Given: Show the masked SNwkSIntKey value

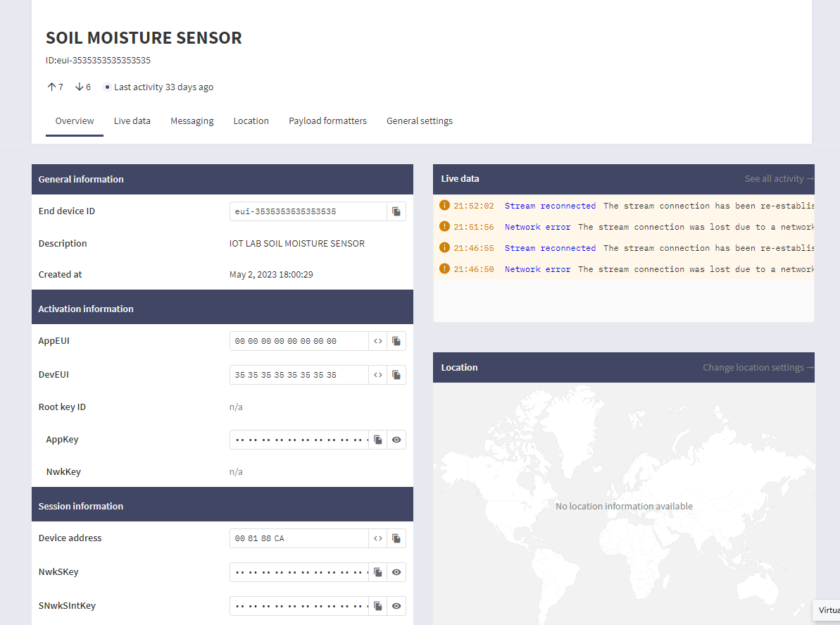Looking at the screenshot, I should click(x=396, y=605).
